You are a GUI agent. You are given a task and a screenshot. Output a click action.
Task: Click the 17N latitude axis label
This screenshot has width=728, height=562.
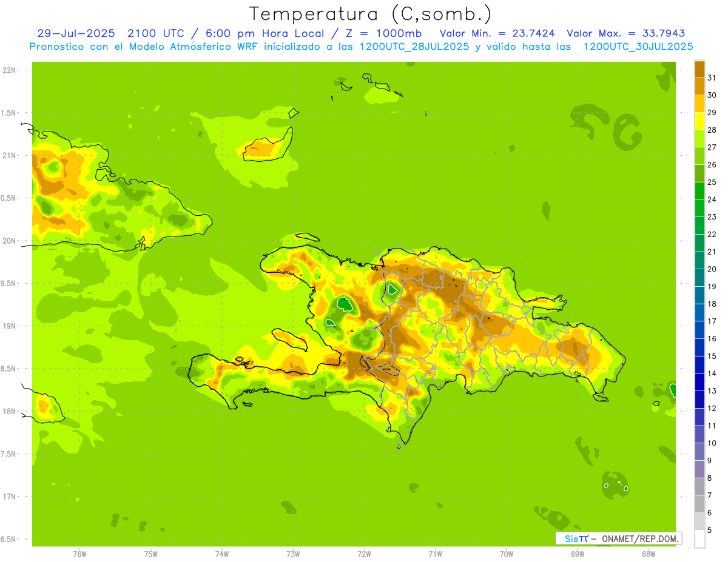point(8,497)
